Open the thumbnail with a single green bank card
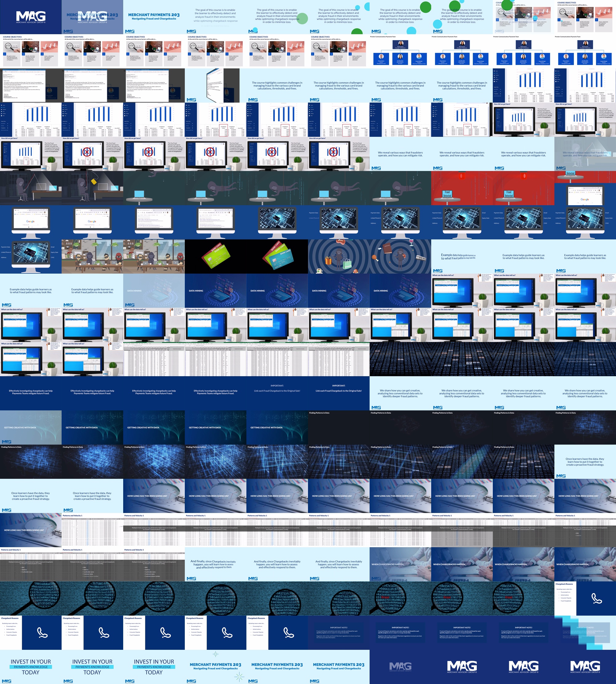The image size is (616, 684). 216,257
